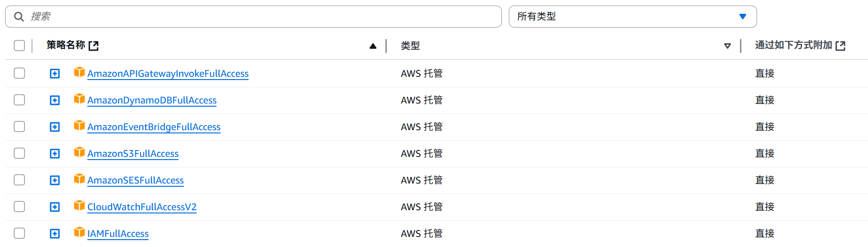Screen dimensions: 868x247
Task: Select the CloudWatchFullAccessV2 row checkbox
Action: pos(19,207)
